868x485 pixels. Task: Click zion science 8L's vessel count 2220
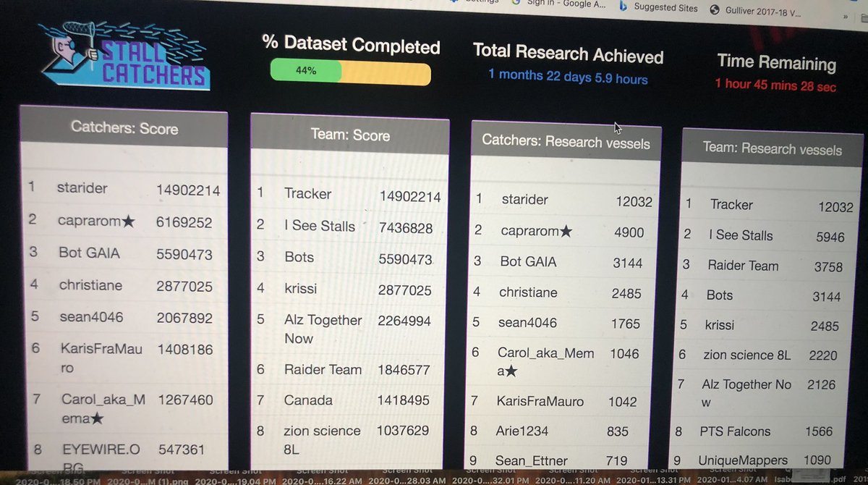pyautogui.click(x=823, y=355)
